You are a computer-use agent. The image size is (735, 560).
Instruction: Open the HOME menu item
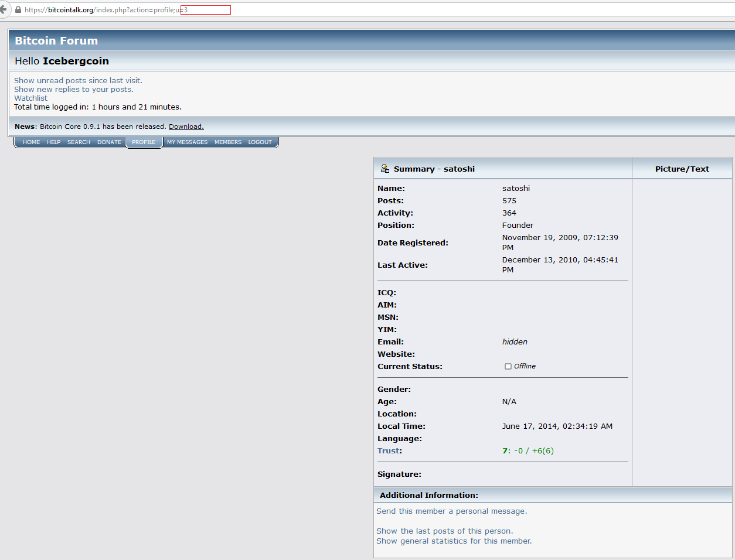pyautogui.click(x=32, y=142)
